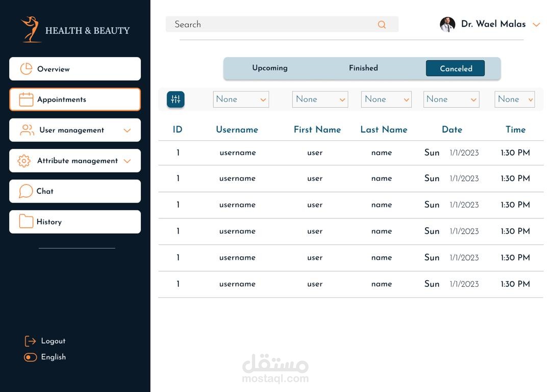Click the Chat bubble icon
This screenshot has height=392, width=551.
coord(26,191)
